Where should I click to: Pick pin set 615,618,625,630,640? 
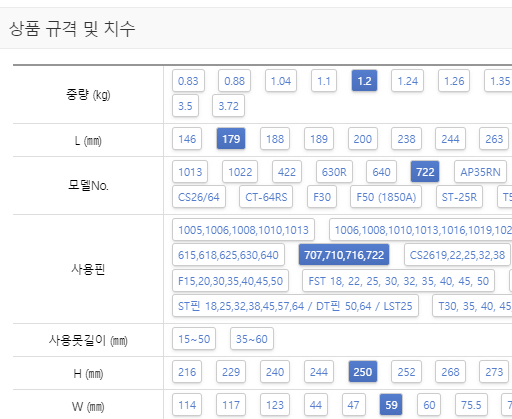[228, 255]
